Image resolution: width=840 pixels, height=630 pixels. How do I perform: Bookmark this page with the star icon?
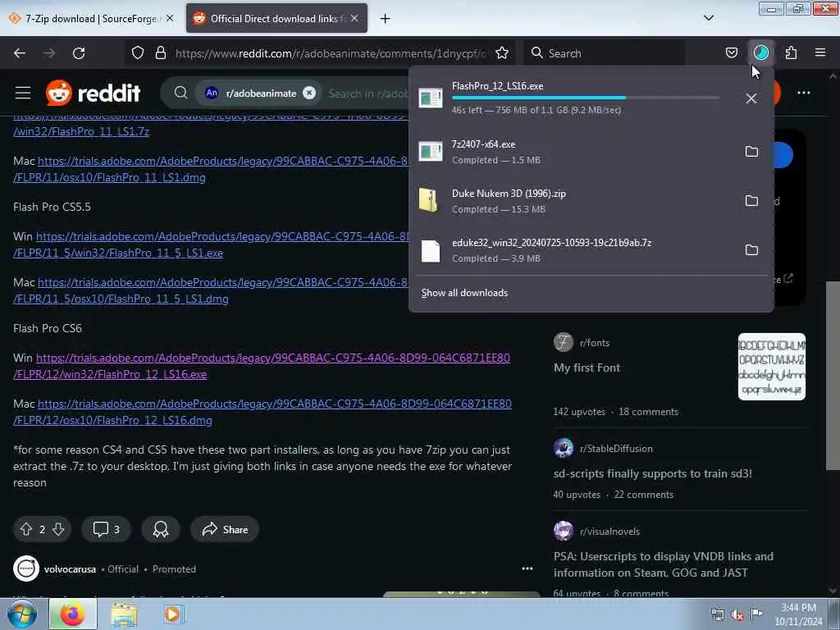502,53
